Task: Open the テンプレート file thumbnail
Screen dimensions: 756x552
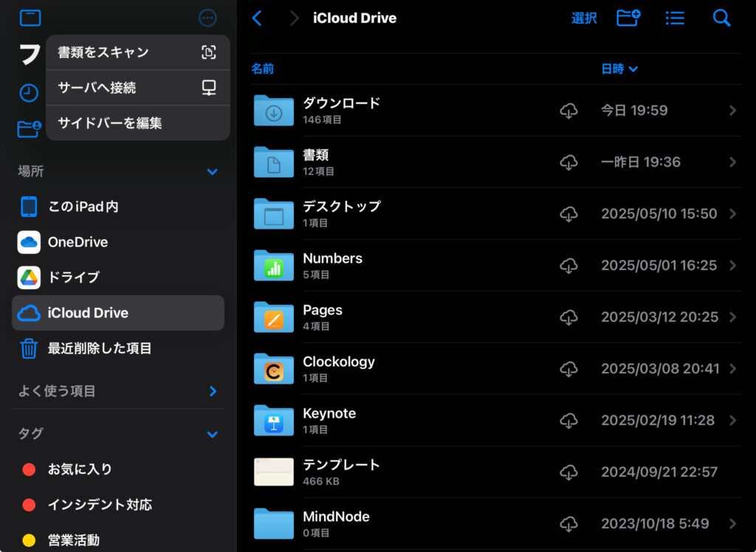Action: coord(274,472)
